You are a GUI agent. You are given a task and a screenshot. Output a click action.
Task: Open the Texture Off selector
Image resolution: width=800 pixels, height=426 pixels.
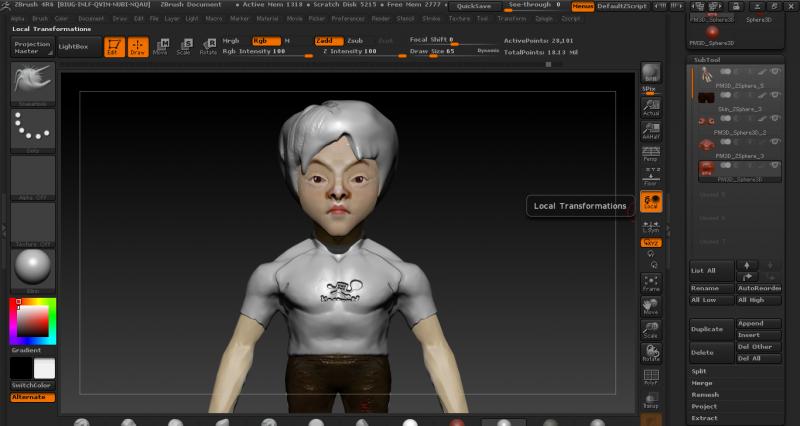click(x=33, y=225)
